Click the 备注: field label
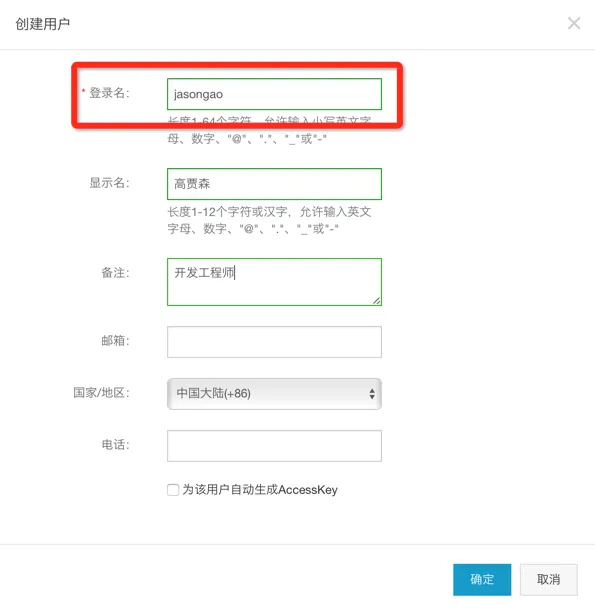 [x=115, y=273]
